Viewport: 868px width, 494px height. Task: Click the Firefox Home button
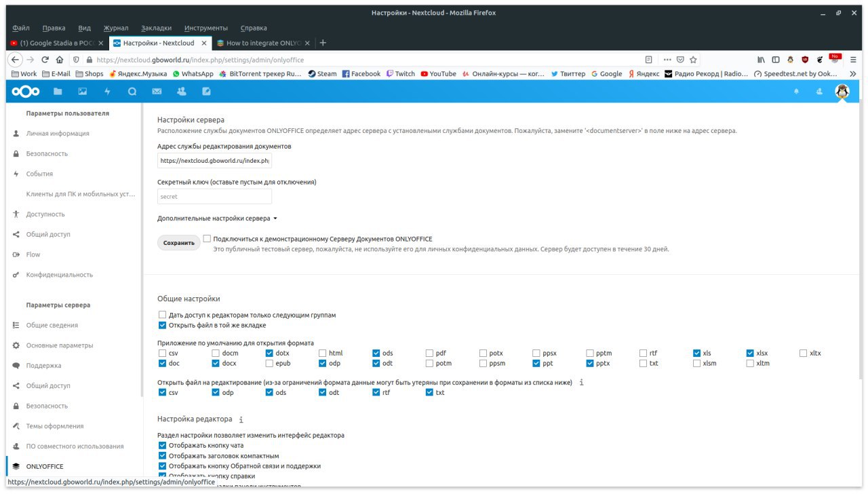pyautogui.click(x=60, y=60)
